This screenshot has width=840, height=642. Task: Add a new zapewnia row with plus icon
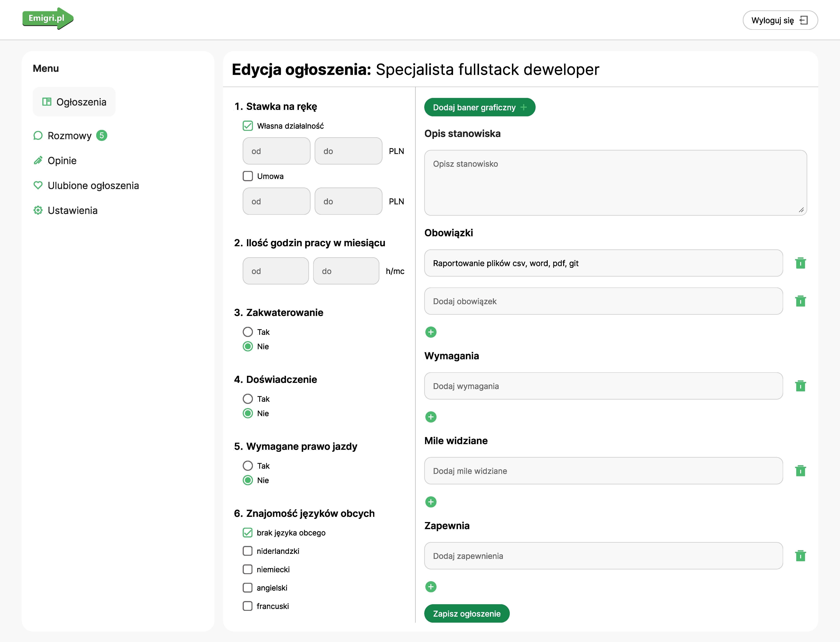431,587
